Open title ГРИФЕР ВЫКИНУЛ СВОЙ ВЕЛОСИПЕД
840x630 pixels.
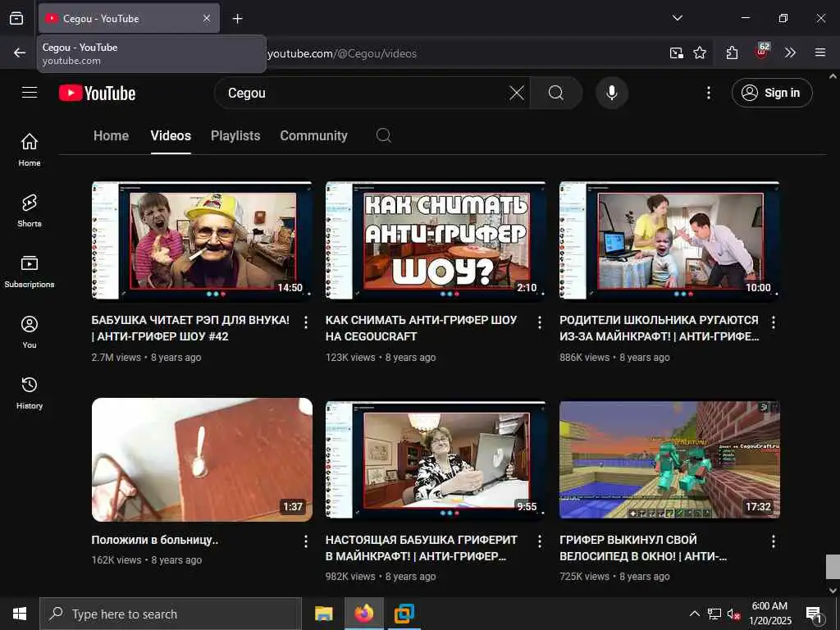643,547
